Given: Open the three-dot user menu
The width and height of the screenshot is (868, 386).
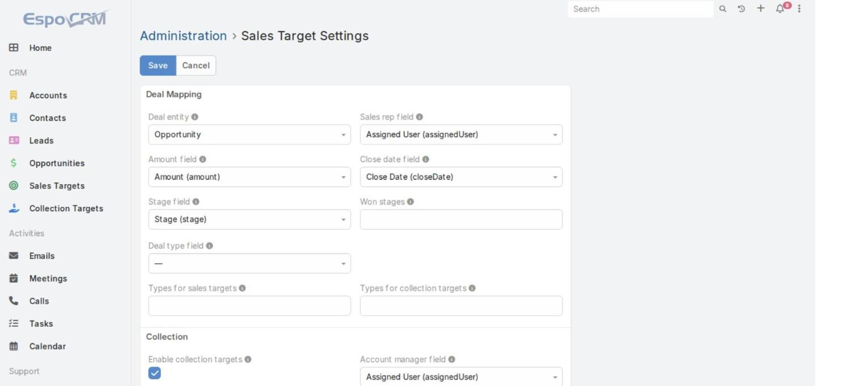Looking at the screenshot, I should coord(799,9).
